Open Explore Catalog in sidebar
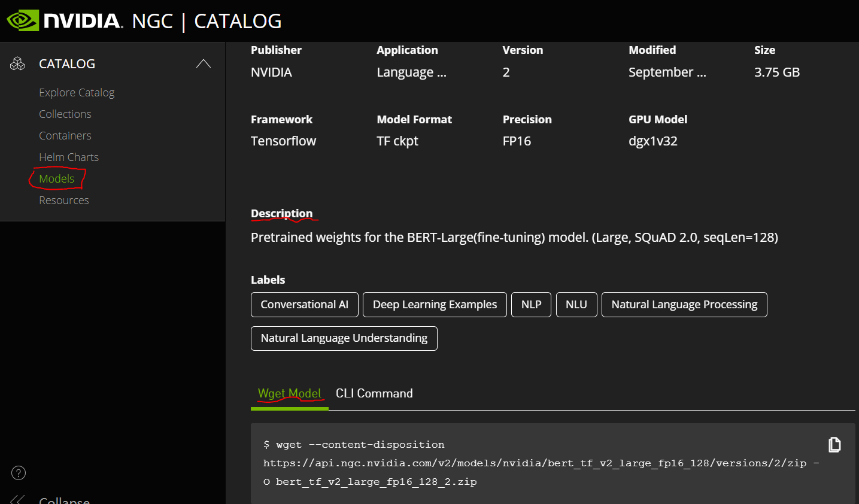The image size is (859, 504). (77, 92)
